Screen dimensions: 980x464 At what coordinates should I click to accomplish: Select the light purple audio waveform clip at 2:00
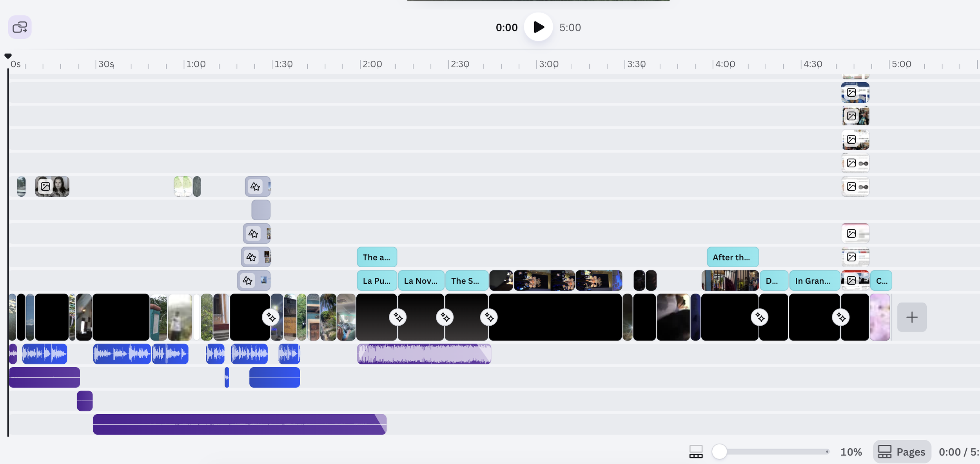(424, 354)
